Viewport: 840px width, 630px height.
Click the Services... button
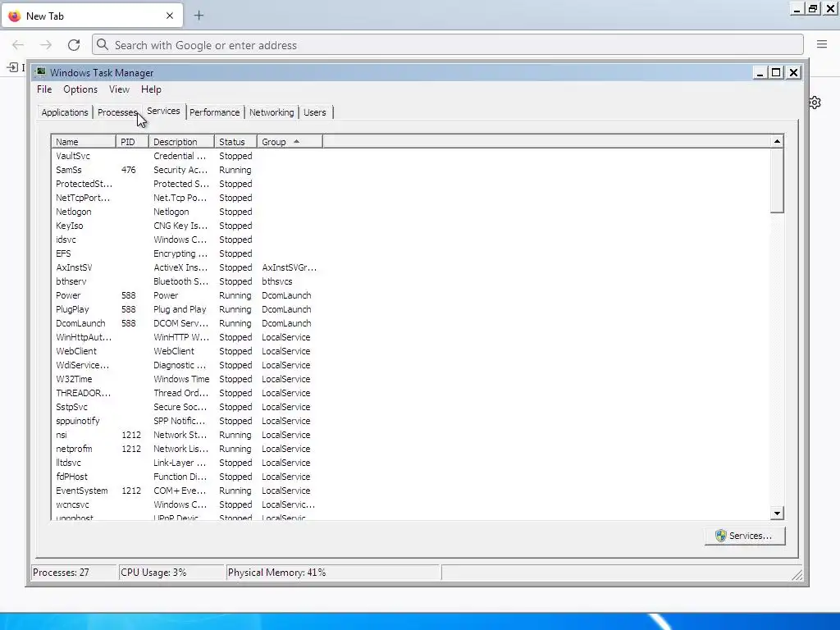(x=745, y=536)
